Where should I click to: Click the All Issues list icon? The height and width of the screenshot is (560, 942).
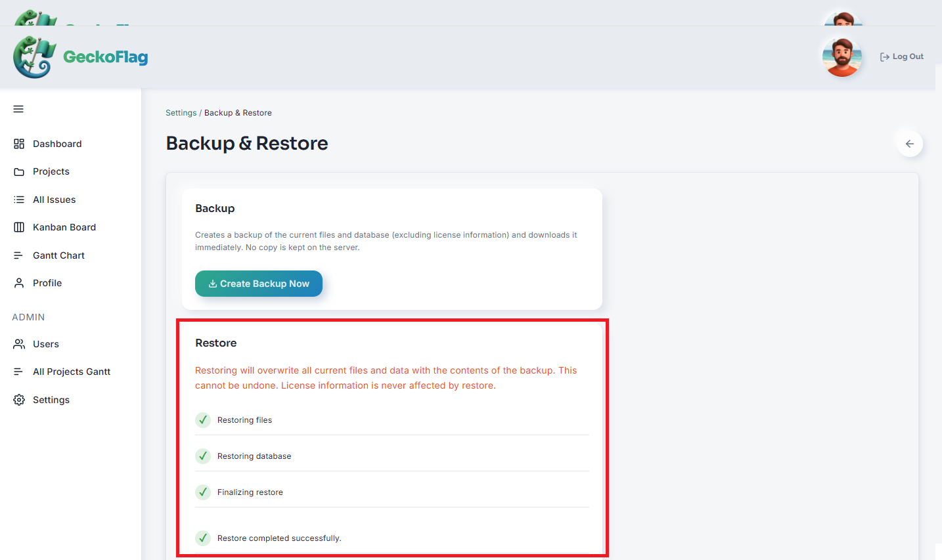[19, 200]
